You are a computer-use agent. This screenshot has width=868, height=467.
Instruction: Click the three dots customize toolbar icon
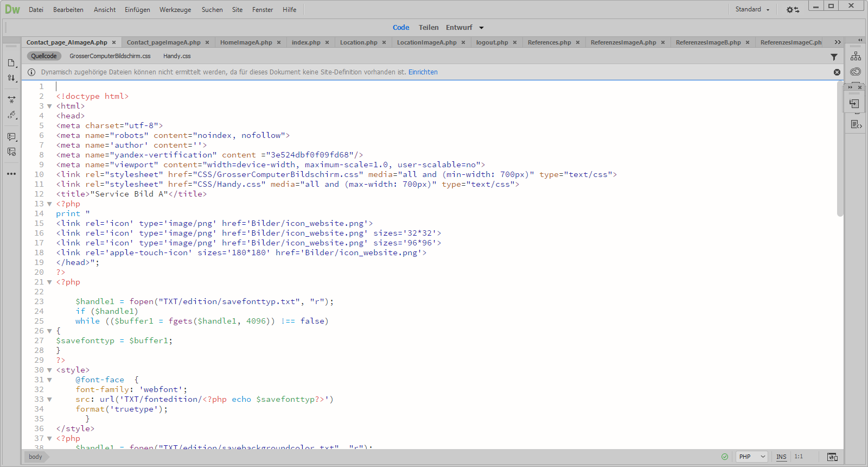(x=11, y=174)
